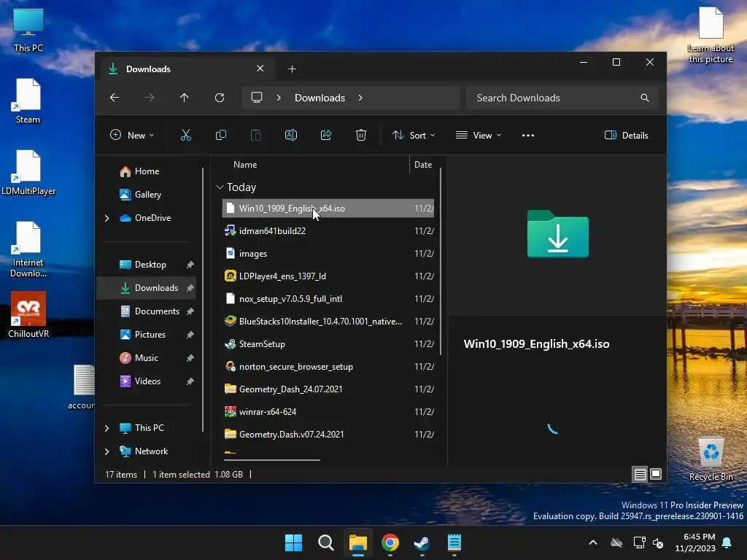Close the Downloads tab
The image size is (747, 560).
pos(260,69)
